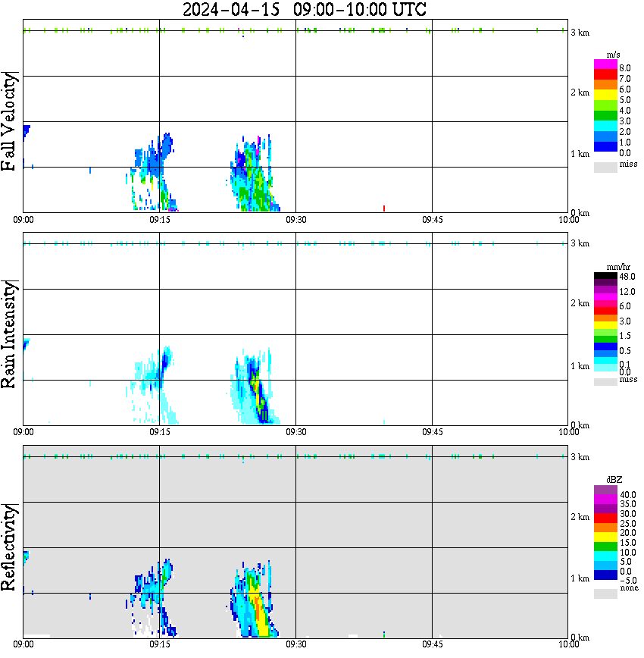
Task: Click the green 10.0 dBZ swatch
Action: click(x=605, y=547)
